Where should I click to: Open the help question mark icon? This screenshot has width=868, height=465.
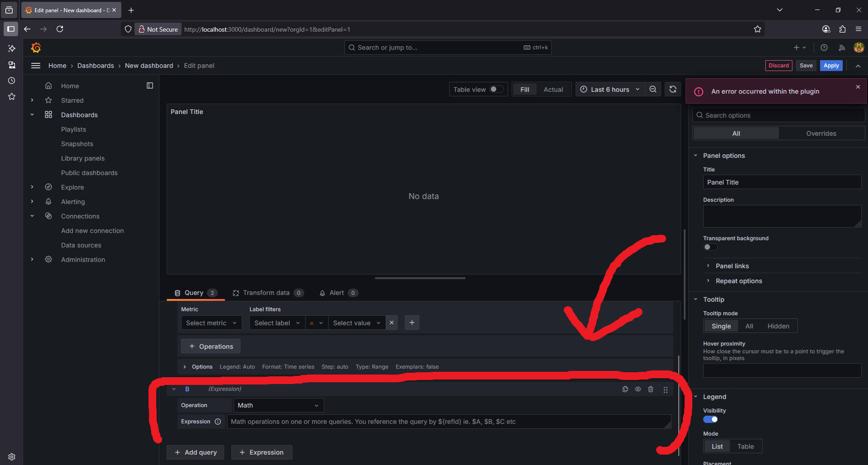tap(824, 47)
